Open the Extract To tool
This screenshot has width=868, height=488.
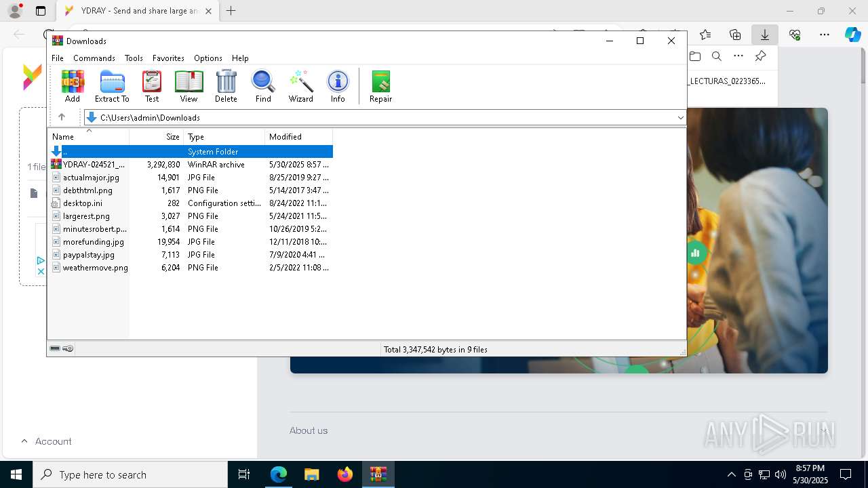point(112,86)
